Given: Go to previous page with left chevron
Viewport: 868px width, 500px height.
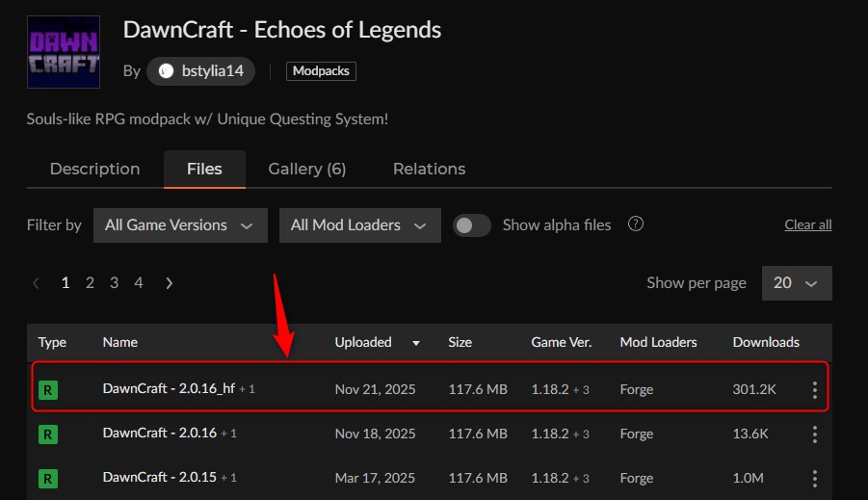Looking at the screenshot, I should click(36, 283).
